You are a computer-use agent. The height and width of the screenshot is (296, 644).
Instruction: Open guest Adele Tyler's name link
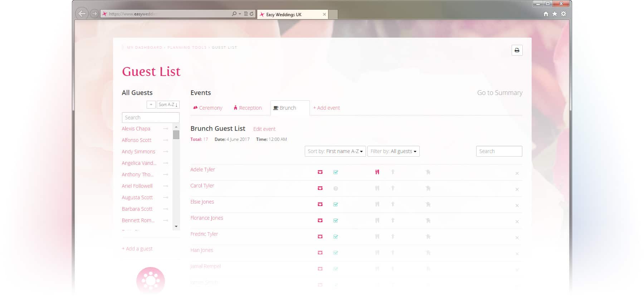203,170
